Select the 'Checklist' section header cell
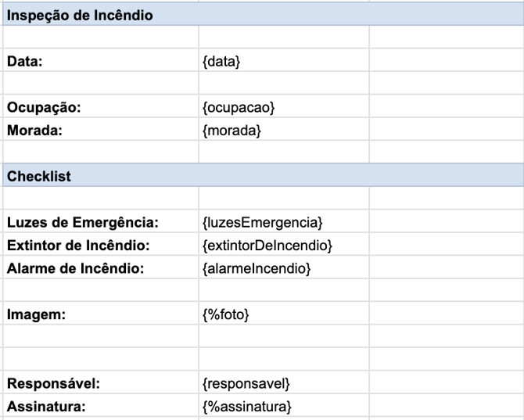524x420 pixels. tap(39, 176)
